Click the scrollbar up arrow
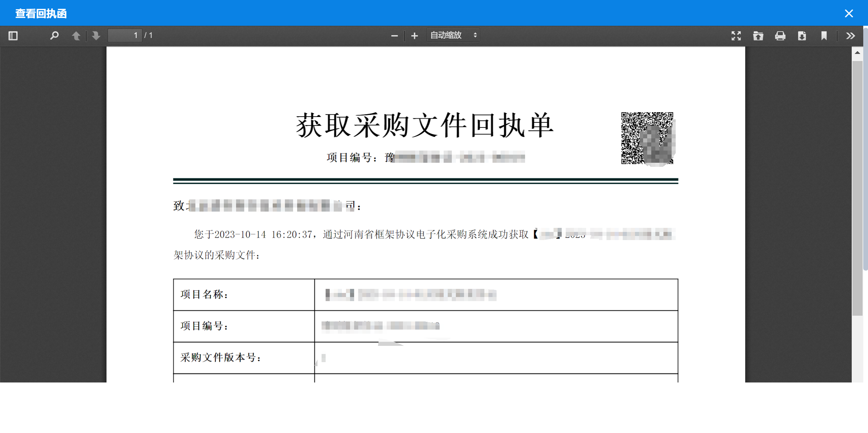Screen dimensions: 868x433 [857, 53]
